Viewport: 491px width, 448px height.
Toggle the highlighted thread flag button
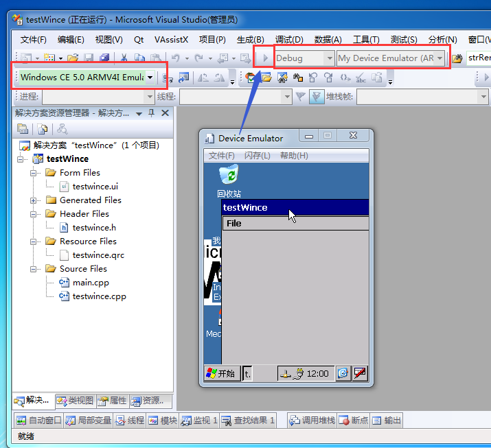pos(317,97)
